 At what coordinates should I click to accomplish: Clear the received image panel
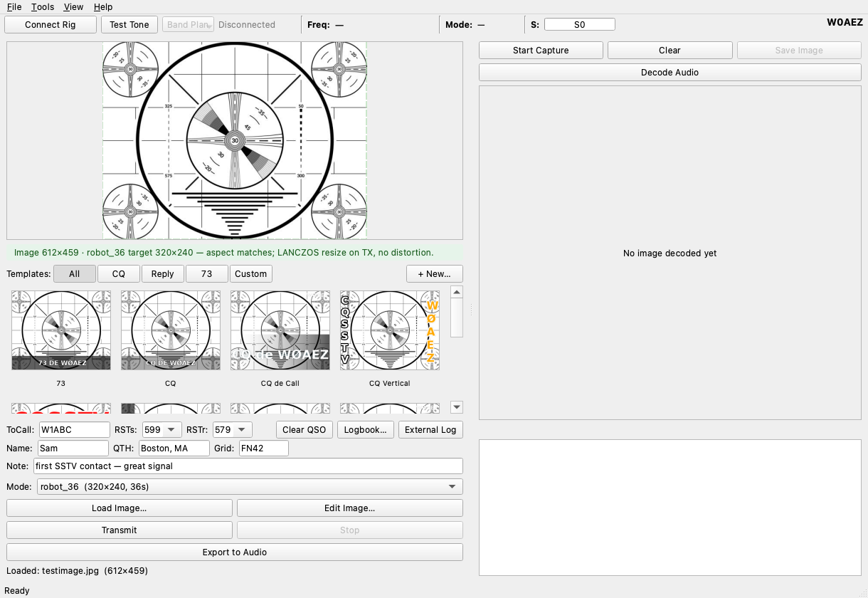[669, 51]
